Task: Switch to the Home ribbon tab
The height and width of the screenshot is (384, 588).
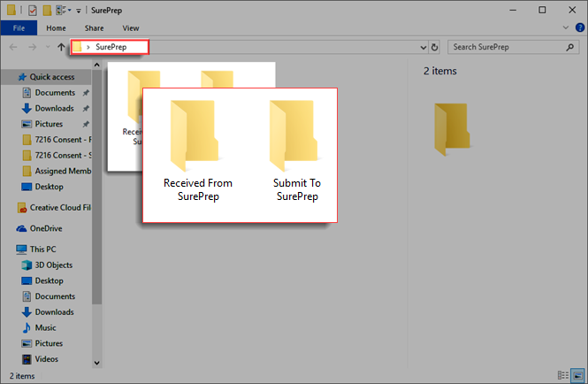Action: [56, 28]
